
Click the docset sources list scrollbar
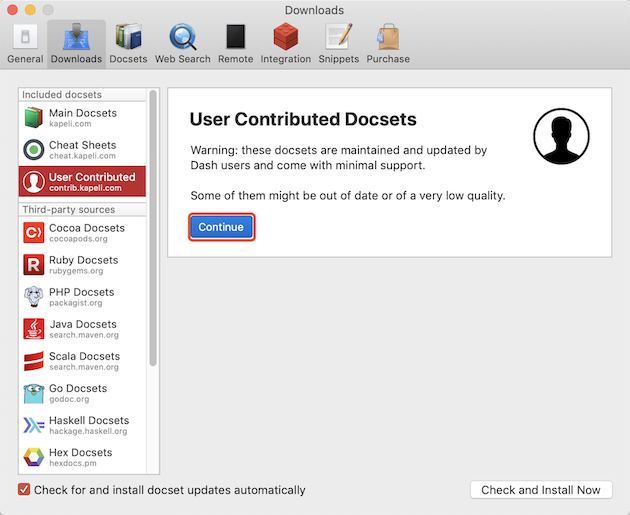153,228
